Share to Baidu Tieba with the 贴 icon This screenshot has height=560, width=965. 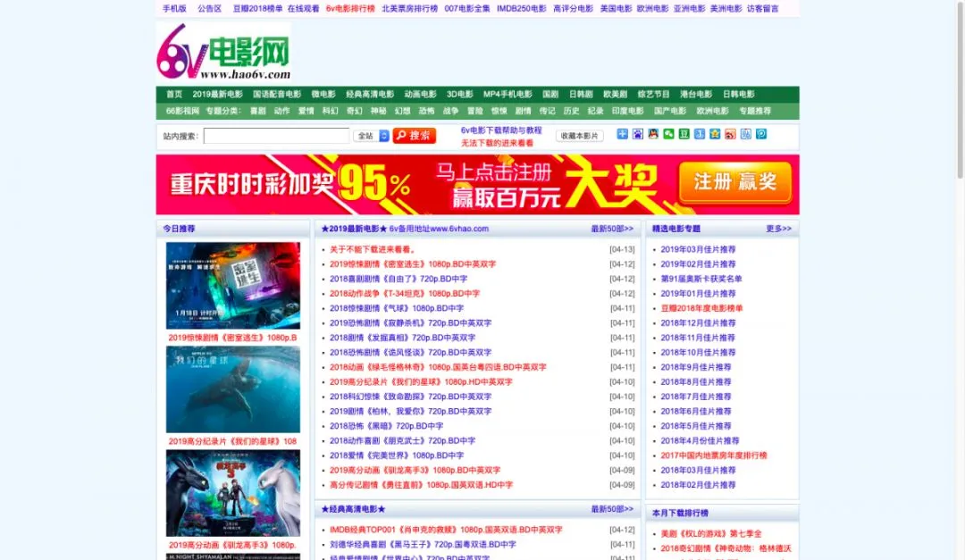745,134
